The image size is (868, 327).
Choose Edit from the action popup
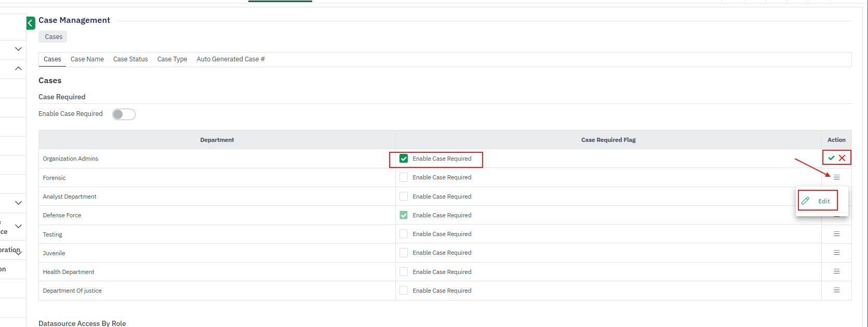[818, 201]
